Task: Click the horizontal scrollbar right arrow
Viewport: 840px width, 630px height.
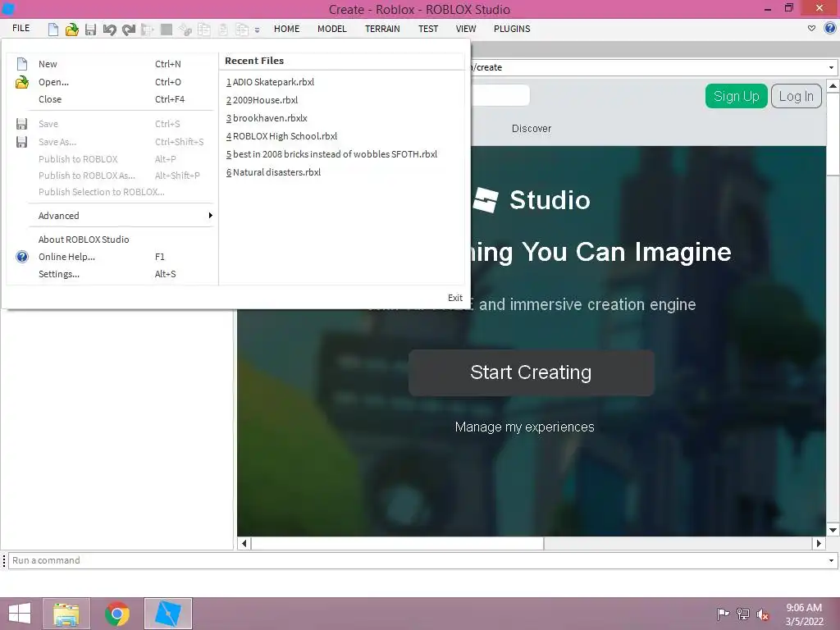Action: tap(819, 543)
